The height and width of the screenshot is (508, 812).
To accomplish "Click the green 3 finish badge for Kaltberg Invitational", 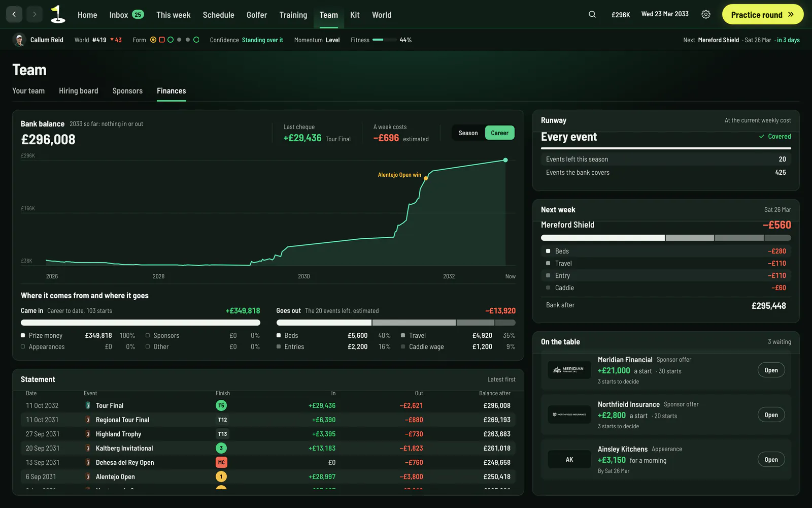I will [221, 448].
